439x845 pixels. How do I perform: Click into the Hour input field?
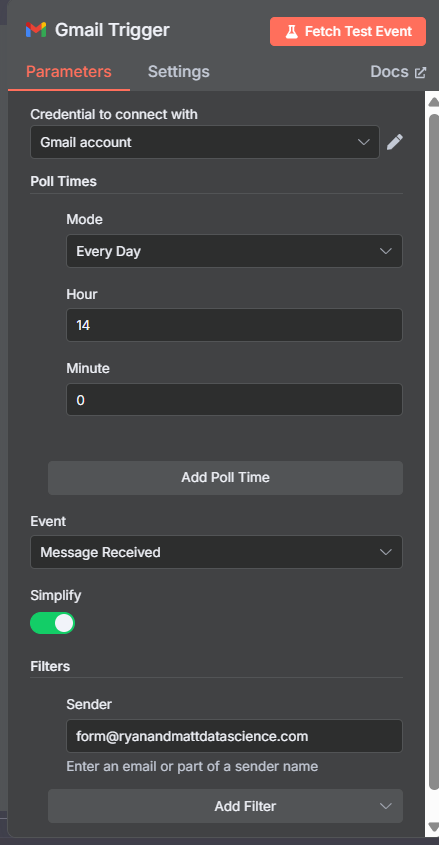(x=234, y=325)
